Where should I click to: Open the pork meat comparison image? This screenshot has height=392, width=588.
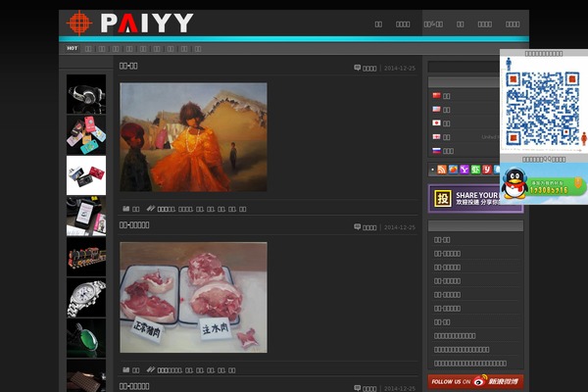193,297
